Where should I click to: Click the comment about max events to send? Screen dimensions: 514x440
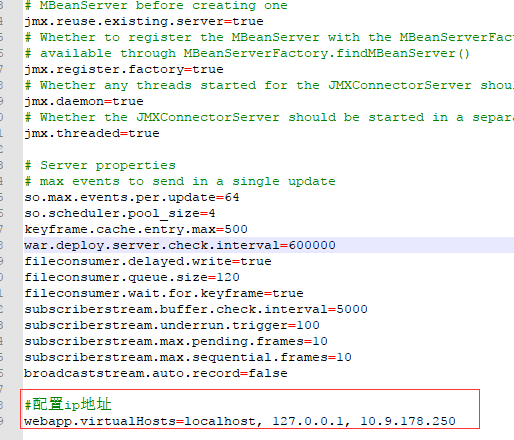tap(180, 181)
